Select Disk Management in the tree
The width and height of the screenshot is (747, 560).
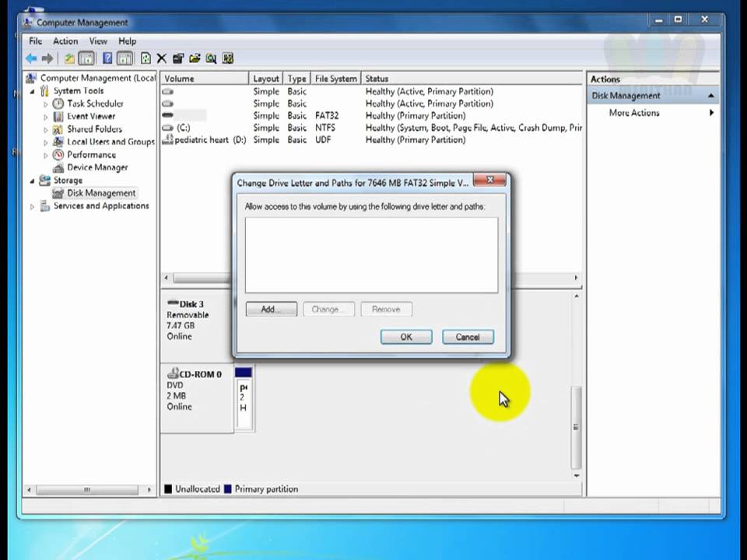coord(101,193)
